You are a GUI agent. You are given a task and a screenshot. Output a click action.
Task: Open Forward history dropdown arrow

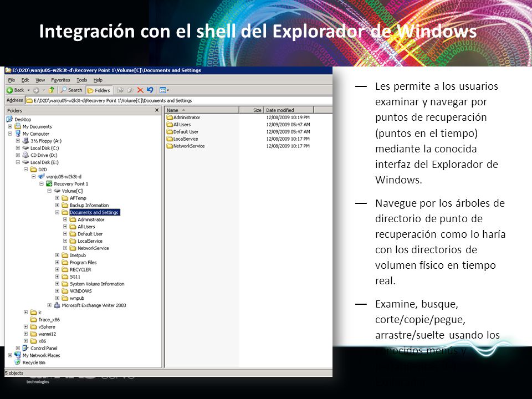pos(44,90)
